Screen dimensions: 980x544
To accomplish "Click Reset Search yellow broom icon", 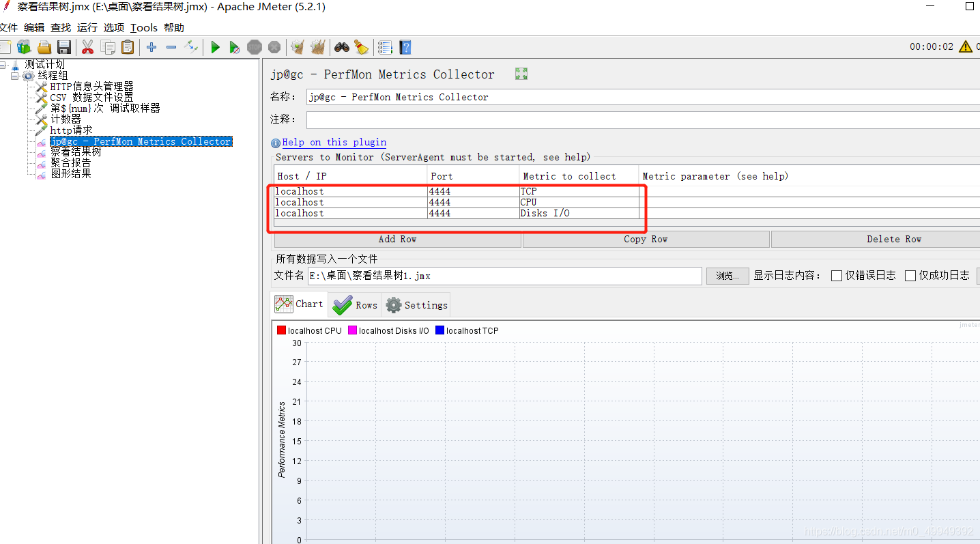I will point(362,47).
